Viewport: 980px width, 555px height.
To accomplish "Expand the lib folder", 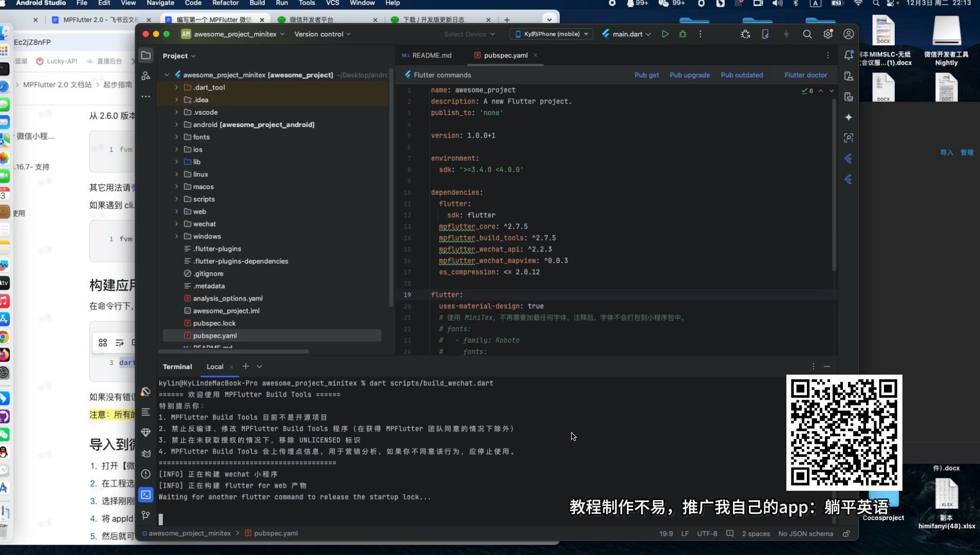I will tap(177, 162).
